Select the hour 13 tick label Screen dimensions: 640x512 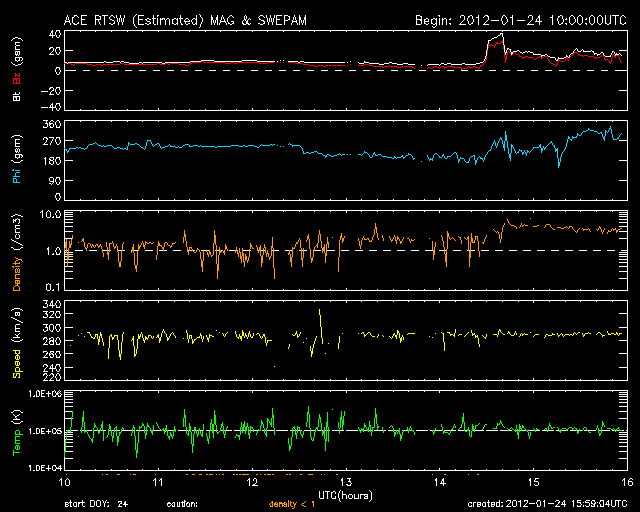(x=345, y=481)
